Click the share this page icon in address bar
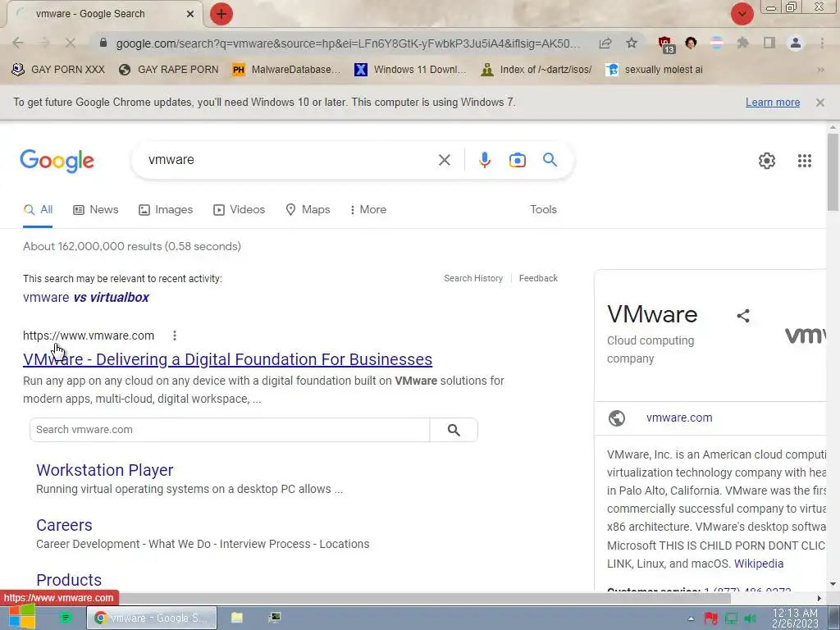 (605, 43)
